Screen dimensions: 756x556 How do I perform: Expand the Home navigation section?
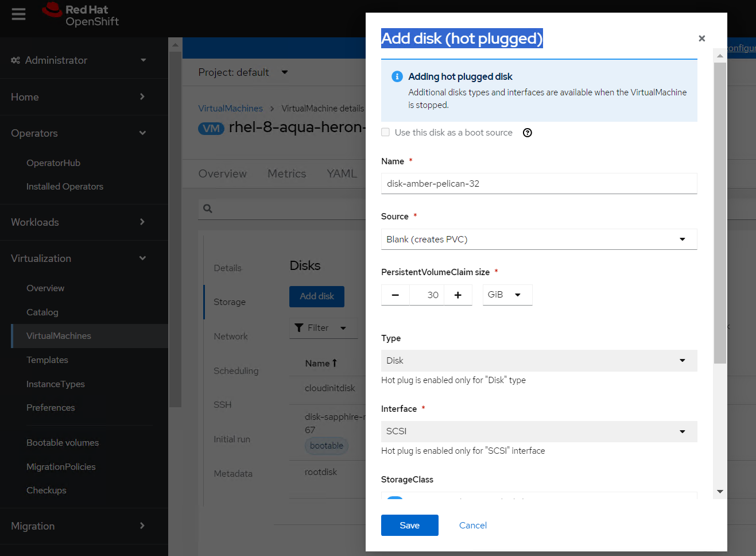pyautogui.click(x=84, y=97)
